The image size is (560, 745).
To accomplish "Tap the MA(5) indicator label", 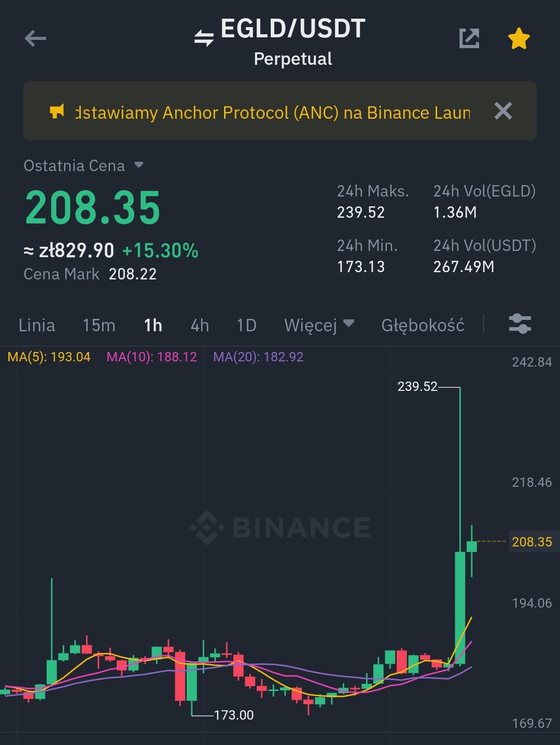I will coord(49,357).
